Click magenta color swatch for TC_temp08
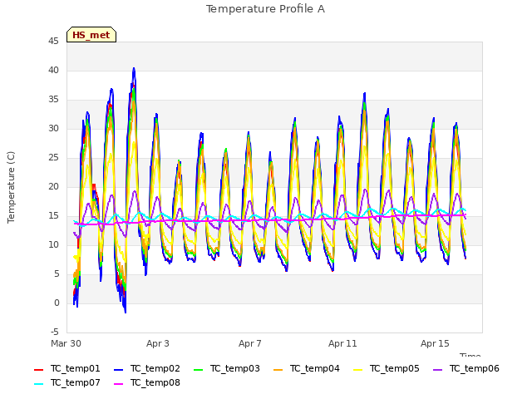Image resolution: width=532 pixels, height=399 pixels. 118,384
